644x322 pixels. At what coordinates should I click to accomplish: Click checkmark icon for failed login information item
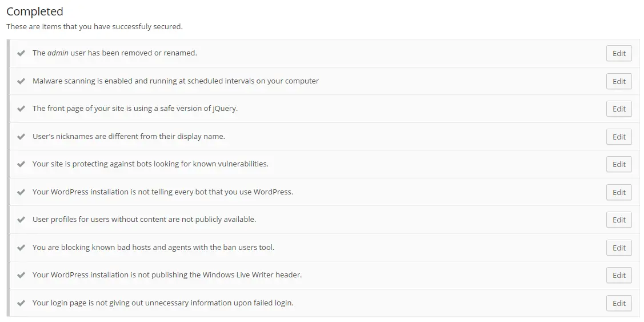pos(21,303)
